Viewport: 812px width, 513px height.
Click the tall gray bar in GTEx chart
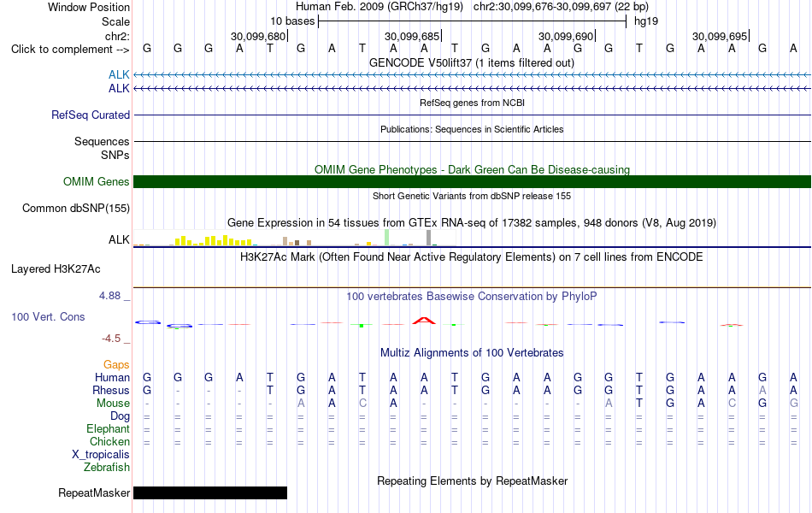click(429, 238)
